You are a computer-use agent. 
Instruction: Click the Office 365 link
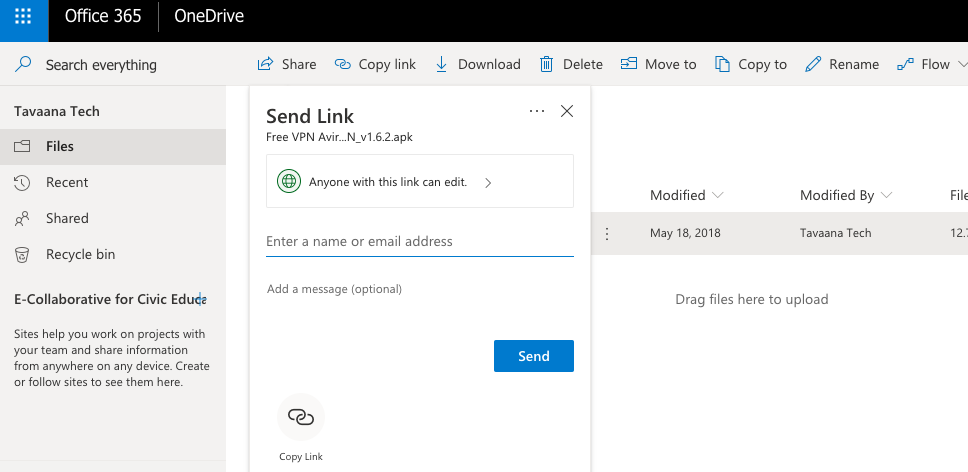(x=102, y=16)
